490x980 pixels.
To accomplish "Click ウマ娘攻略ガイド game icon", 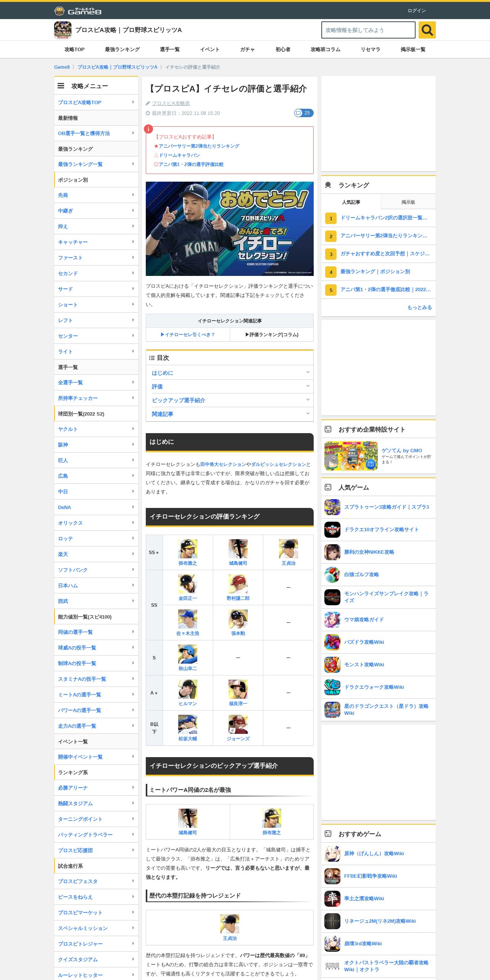I will click(x=332, y=620).
